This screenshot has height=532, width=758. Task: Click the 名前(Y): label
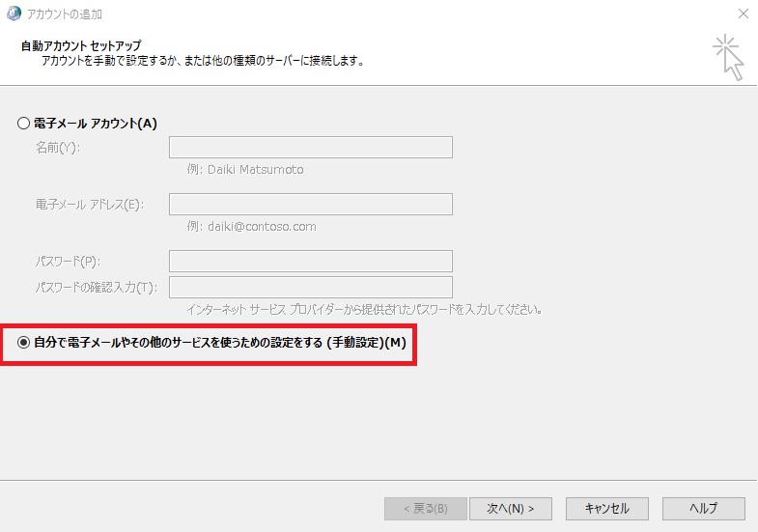(58, 148)
